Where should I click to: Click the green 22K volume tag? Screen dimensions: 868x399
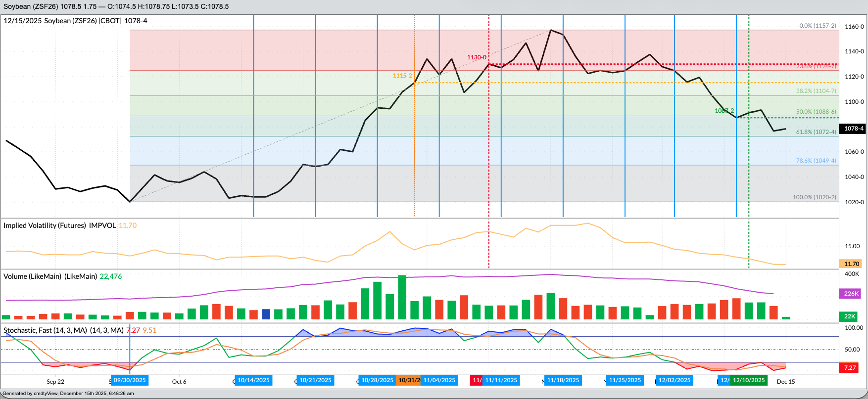click(850, 316)
